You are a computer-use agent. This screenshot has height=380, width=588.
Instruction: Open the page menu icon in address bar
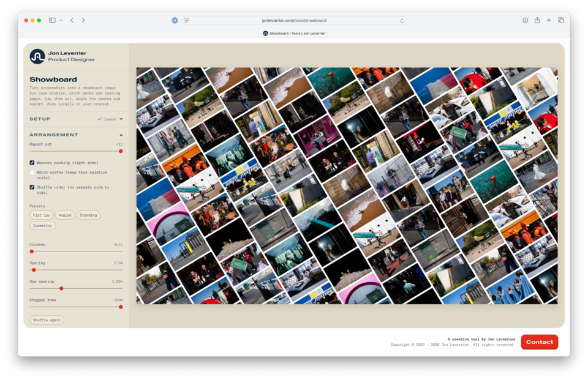point(187,21)
